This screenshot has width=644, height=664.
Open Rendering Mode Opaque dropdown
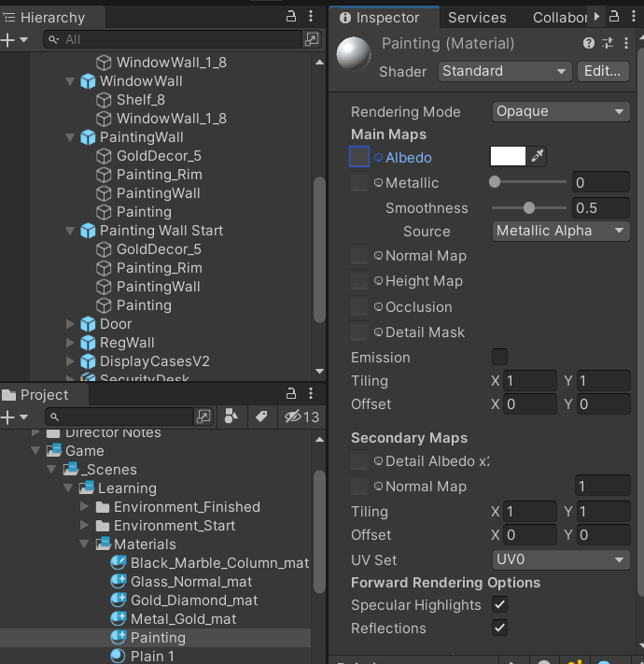click(x=561, y=111)
